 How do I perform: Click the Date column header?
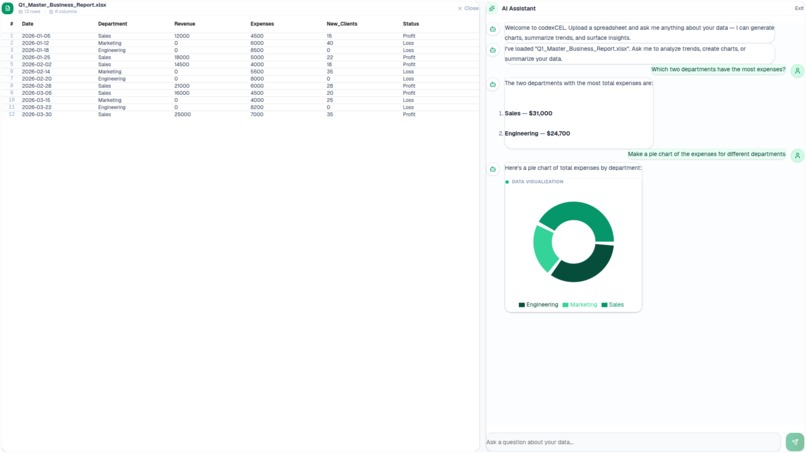(x=28, y=24)
